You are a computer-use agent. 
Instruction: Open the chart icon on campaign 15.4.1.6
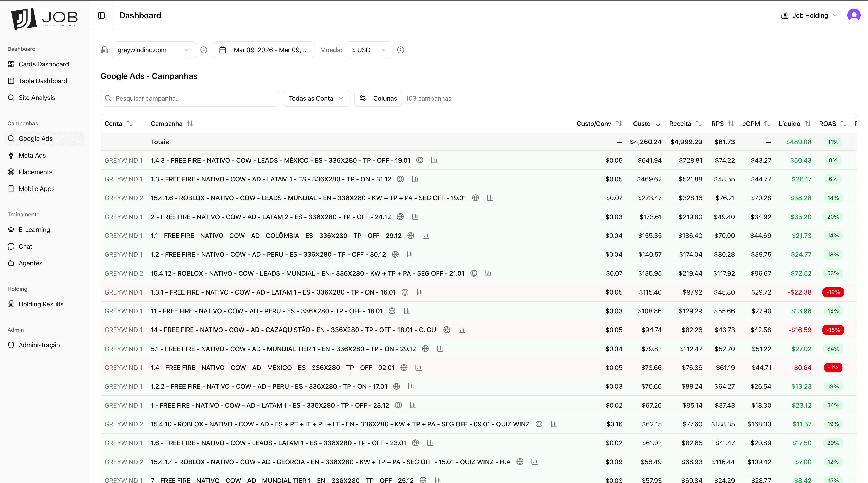[490, 198]
